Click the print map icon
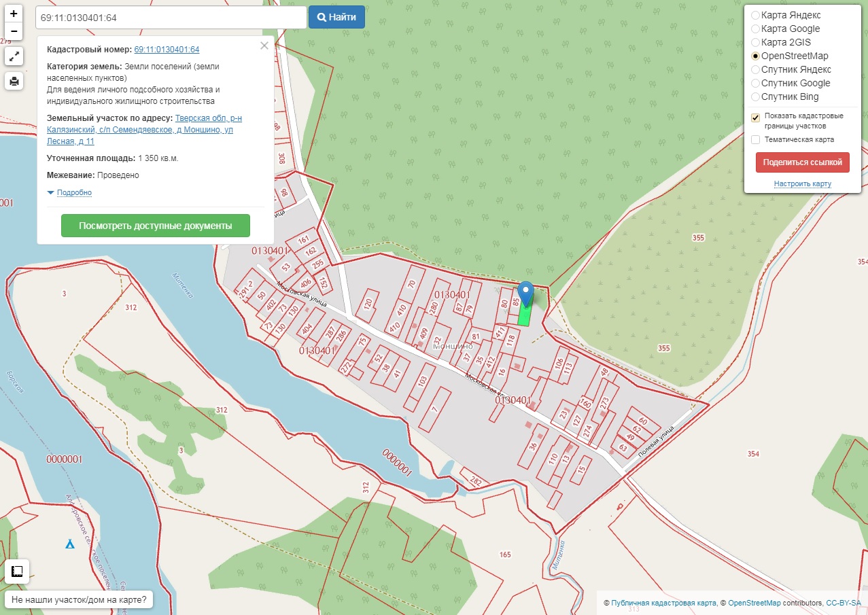 [x=14, y=82]
